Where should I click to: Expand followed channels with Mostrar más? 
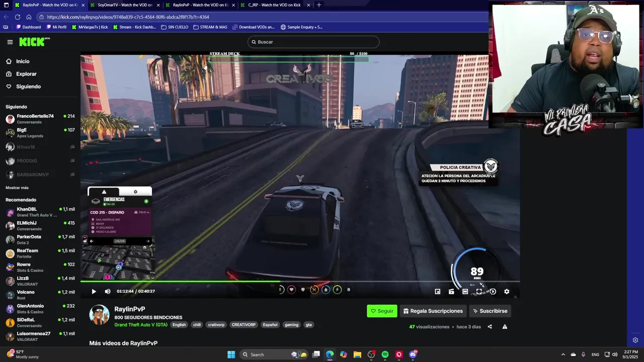coord(17,188)
